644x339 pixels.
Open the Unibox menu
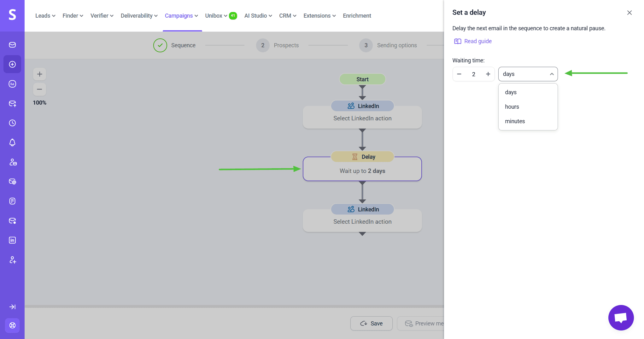[216, 16]
